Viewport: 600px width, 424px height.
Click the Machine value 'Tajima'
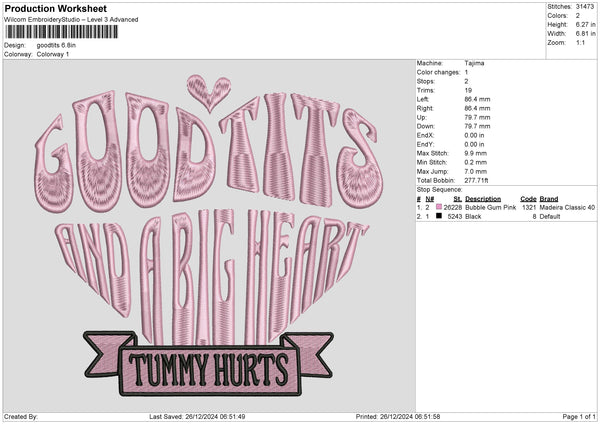[474, 63]
